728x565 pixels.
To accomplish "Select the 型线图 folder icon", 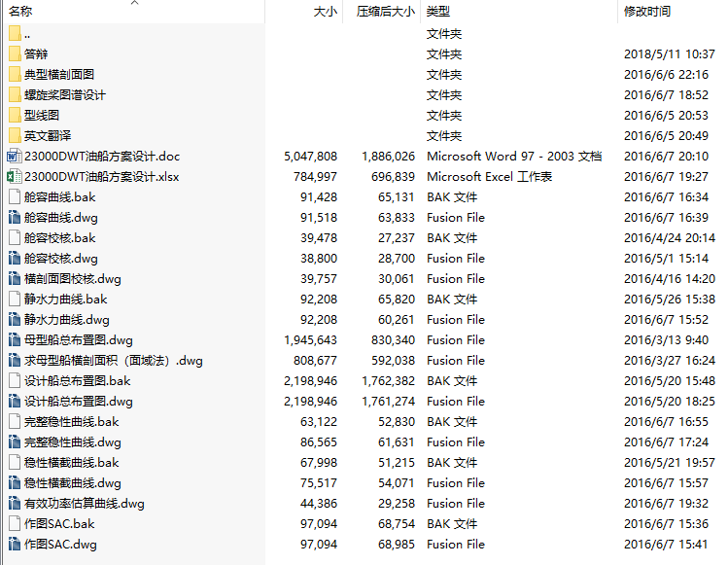I will pos(15,115).
